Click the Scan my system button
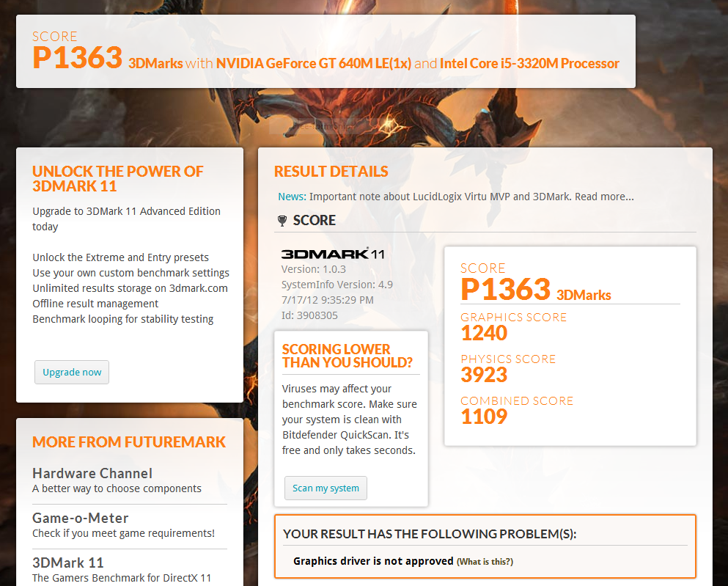Screen dimensions: 728x586 [326, 488]
